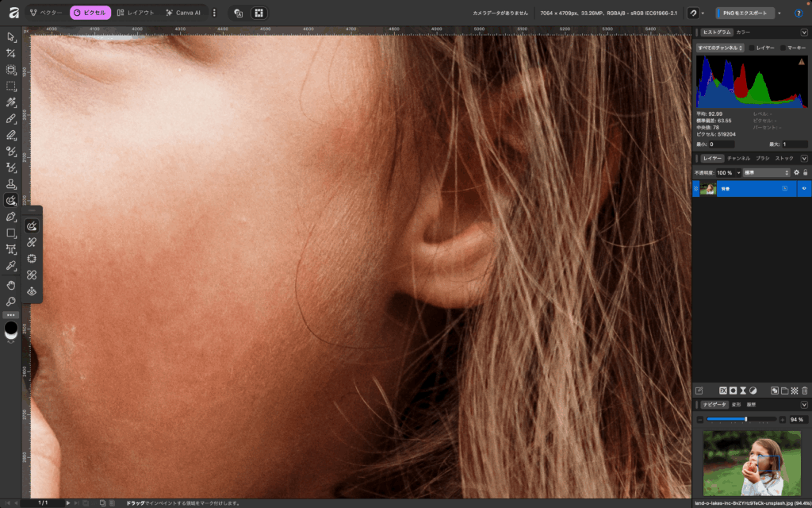Viewport: 812px width, 508px height.
Task: Expand the dropdown next to PNG export button
Action: pos(779,13)
